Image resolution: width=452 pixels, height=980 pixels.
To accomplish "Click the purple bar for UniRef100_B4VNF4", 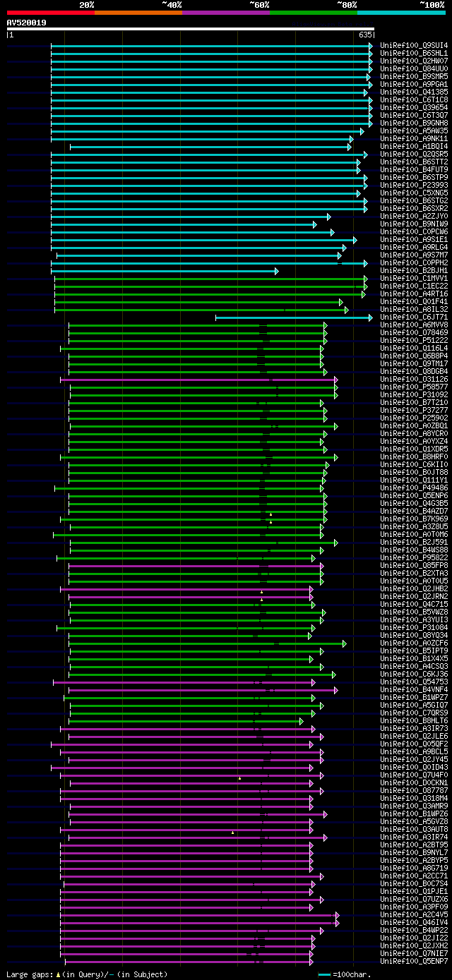I will click(203, 690).
